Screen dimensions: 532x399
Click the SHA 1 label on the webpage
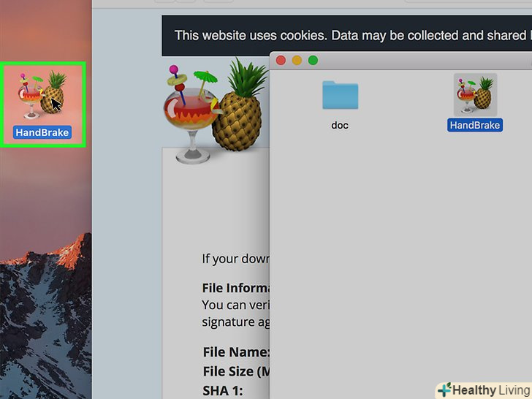click(223, 390)
